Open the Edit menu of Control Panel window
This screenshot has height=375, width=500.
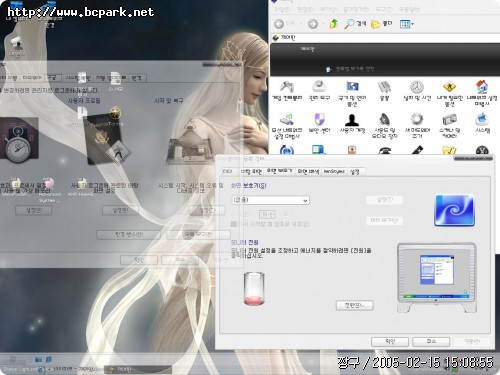(x=305, y=9)
